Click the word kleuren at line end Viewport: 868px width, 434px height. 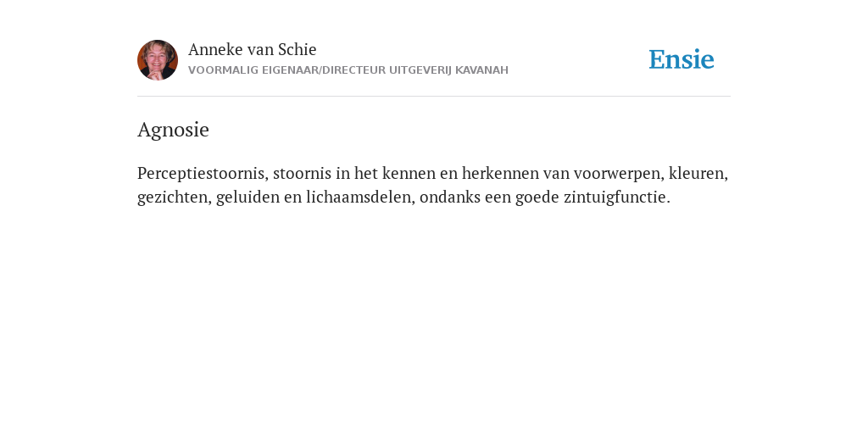coord(698,173)
